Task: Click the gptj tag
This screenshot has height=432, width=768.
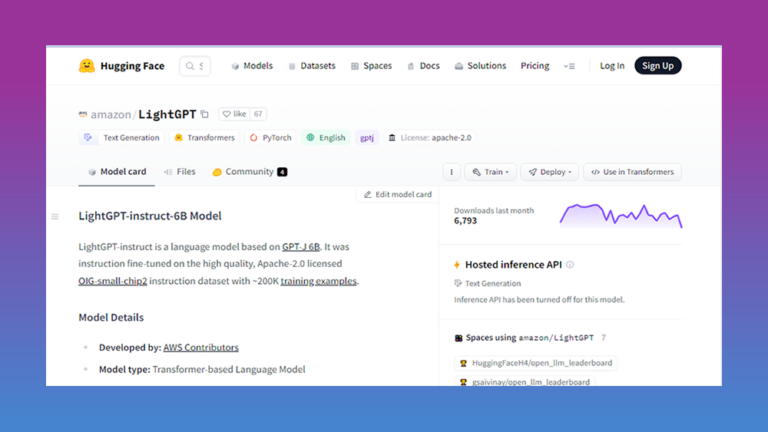Action: pyautogui.click(x=367, y=138)
